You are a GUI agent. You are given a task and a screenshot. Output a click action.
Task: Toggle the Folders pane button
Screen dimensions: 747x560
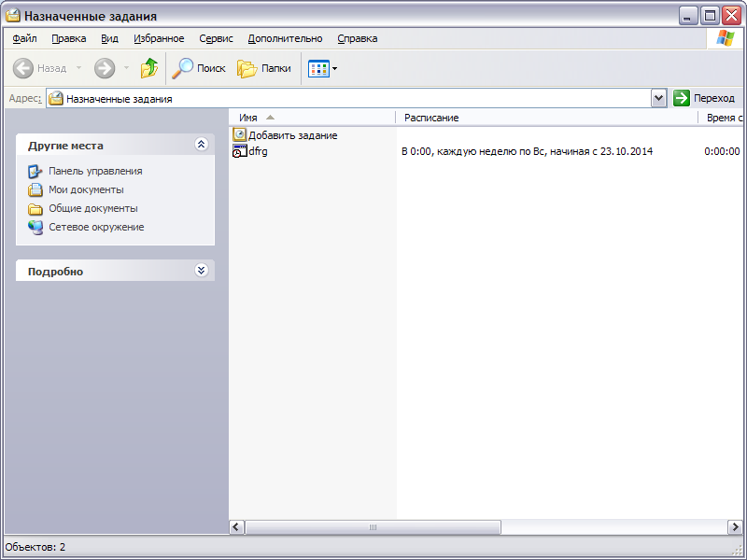264,68
